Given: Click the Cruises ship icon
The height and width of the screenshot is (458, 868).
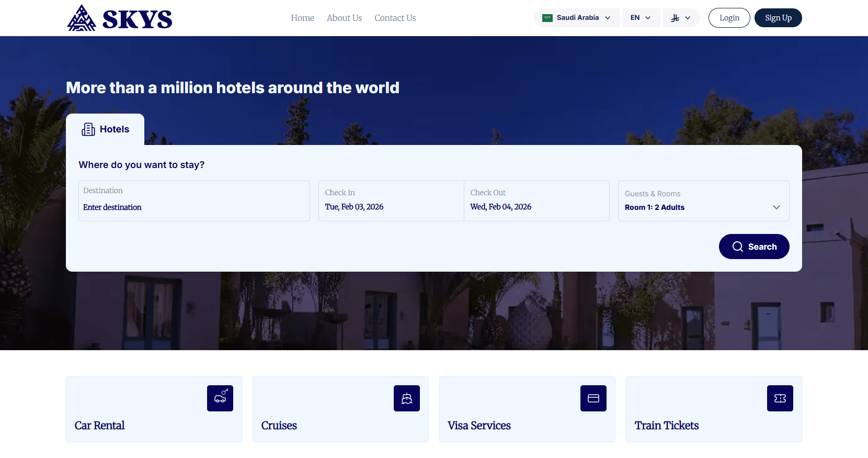Looking at the screenshot, I should pyautogui.click(x=407, y=398).
